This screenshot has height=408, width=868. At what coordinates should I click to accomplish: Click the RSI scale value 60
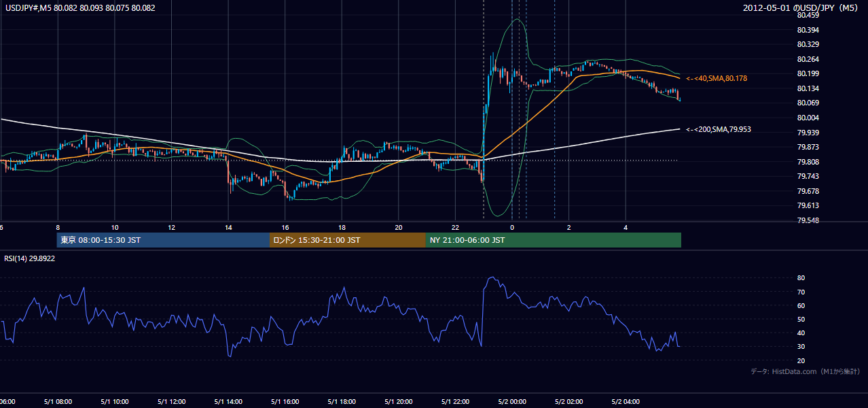click(801, 305)
